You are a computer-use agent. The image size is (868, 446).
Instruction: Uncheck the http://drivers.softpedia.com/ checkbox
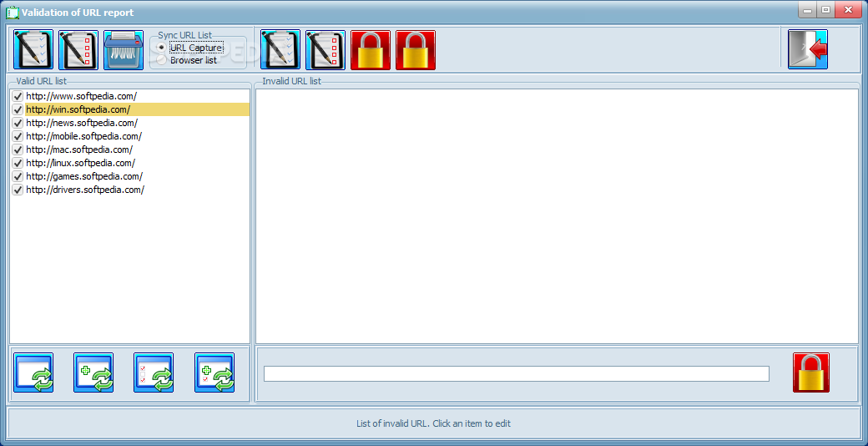18,190
